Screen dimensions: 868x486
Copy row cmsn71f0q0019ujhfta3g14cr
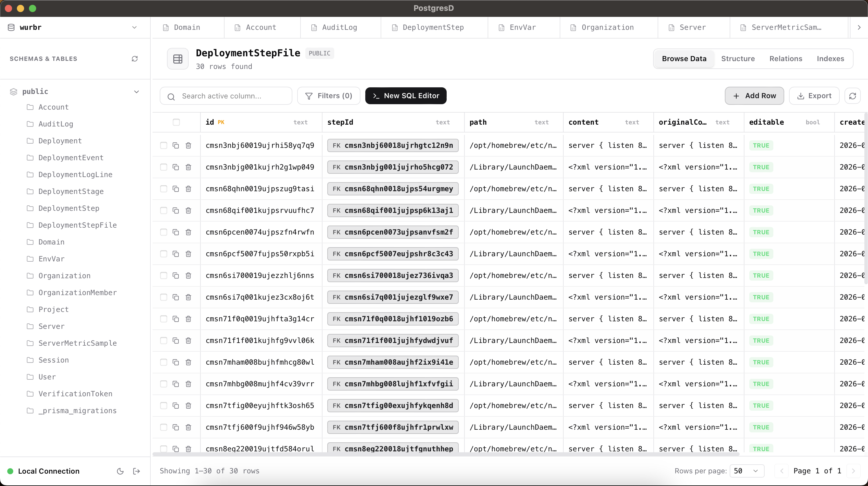(x=175, y=319)
